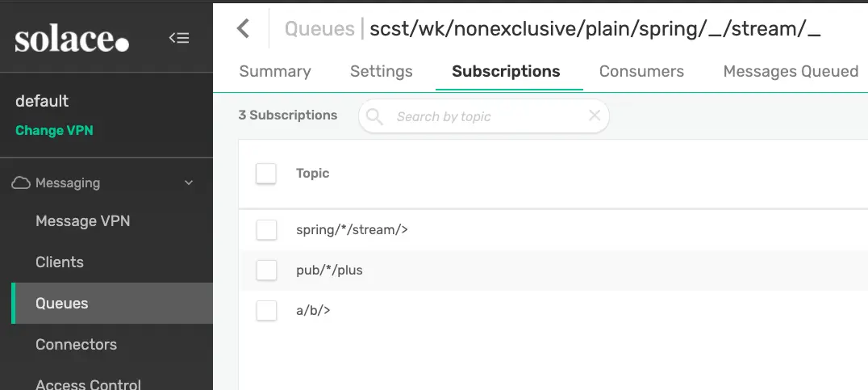Click the search magnifier icon

[x=374, y=117]
